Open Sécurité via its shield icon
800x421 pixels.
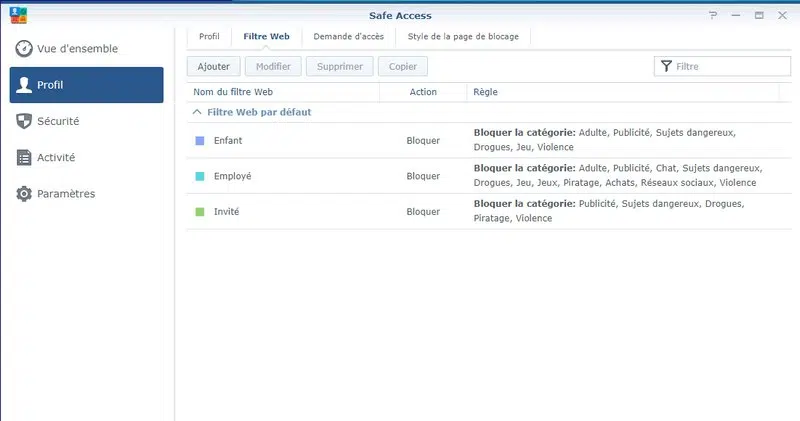pos(23,121)
